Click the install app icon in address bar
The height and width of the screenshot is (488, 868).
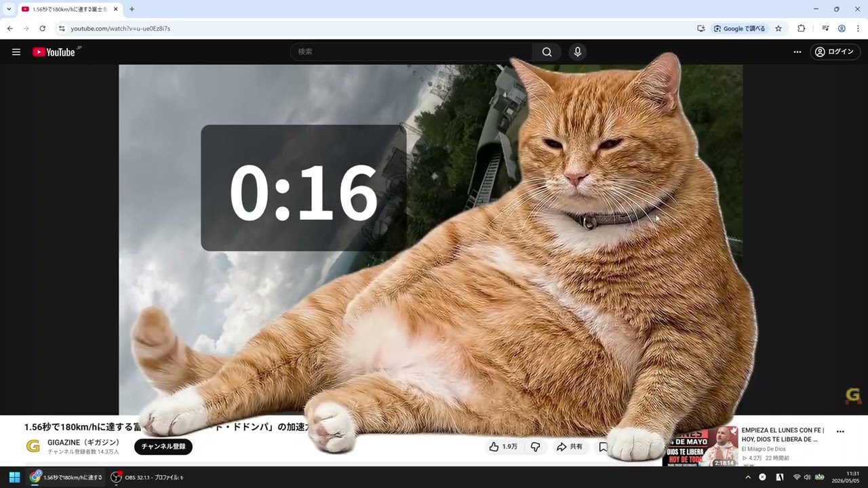(701, 28)
